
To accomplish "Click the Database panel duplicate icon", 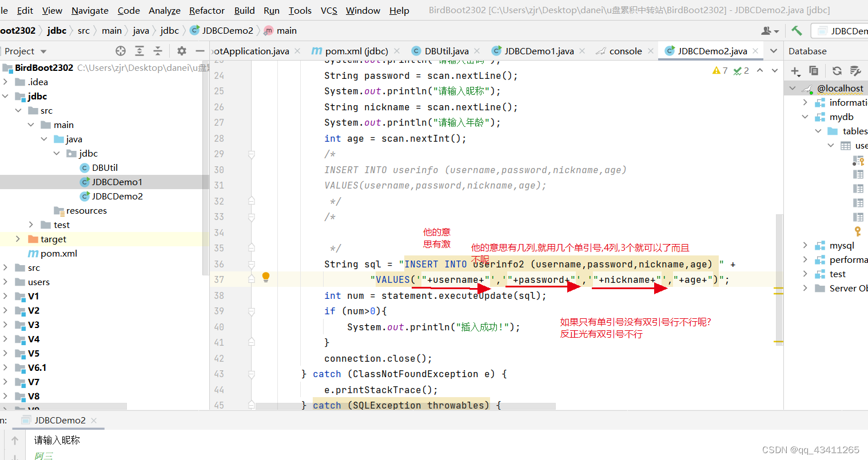I will tap(814, 71).
